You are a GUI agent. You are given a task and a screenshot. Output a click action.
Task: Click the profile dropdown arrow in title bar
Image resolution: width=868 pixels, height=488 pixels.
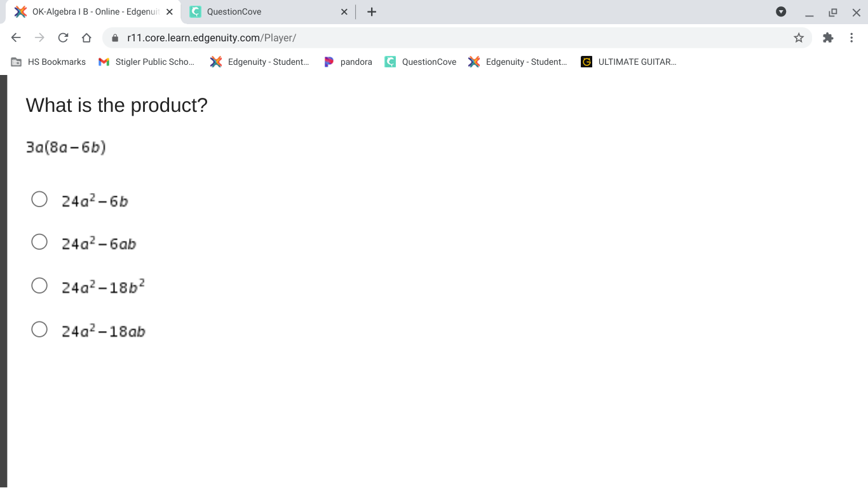point(781,11)
